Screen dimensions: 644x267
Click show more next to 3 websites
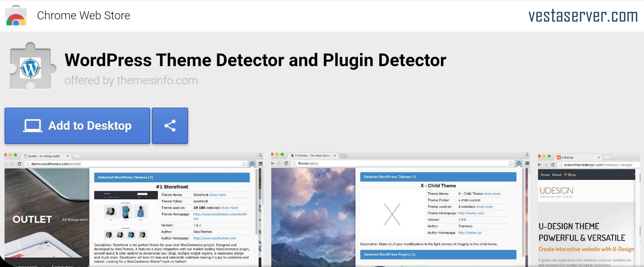[484, 207]
